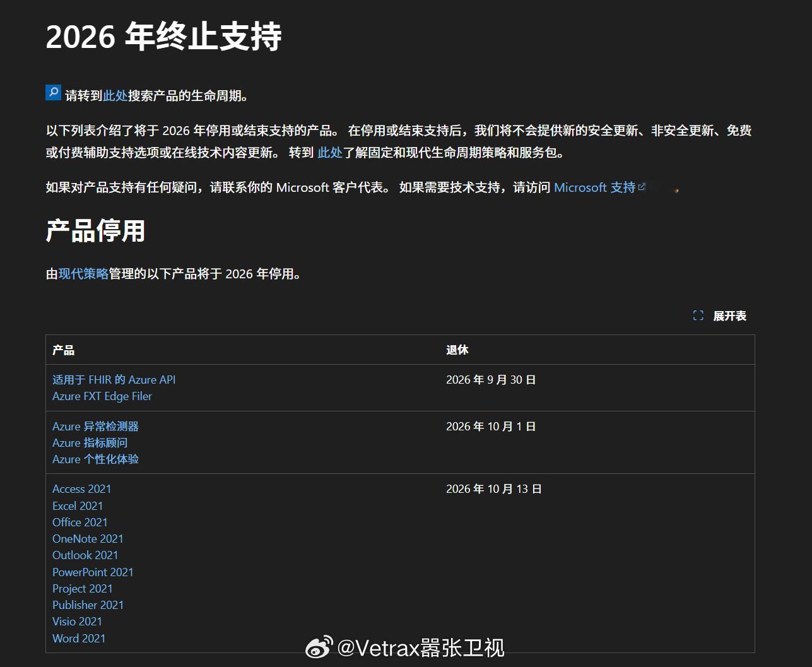This screenshot has width=812, height=667.
Task: Open the Word 2021 link
Action: (79, 639)
